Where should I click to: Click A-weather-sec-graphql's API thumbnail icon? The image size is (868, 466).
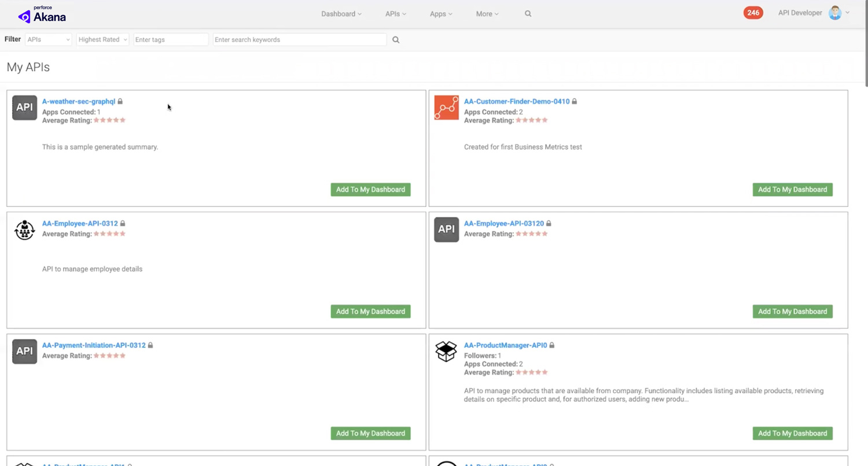(24, 108)
